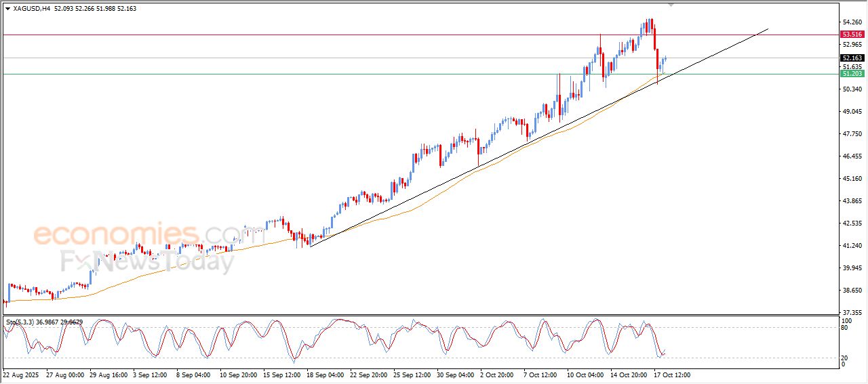Screen dimensions: 868x384
Task: Click the 17 Oct 12:00 date label
Action: 671,374
